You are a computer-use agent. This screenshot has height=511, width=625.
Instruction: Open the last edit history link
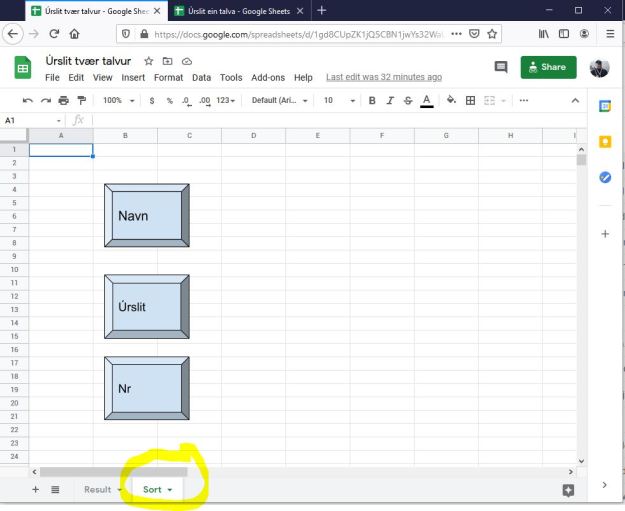pos(384,77)
